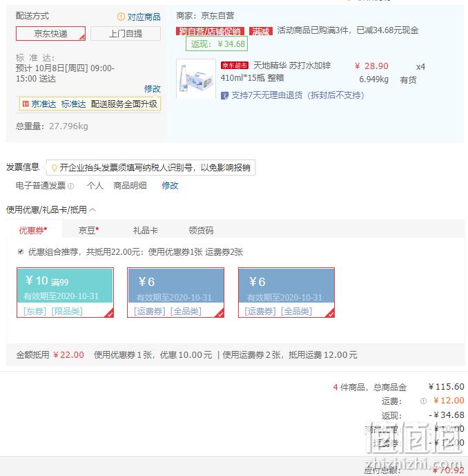The height and width of the screenshot is (476, 468).
Task: Click the ¥115.60 total goods amount
Action: (x=446, y=386)
